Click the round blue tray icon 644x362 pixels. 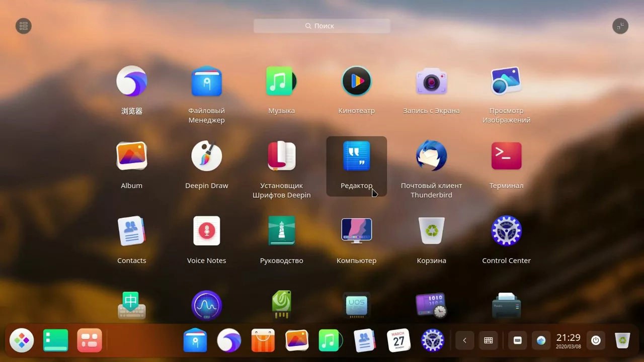tap(541, 340)
